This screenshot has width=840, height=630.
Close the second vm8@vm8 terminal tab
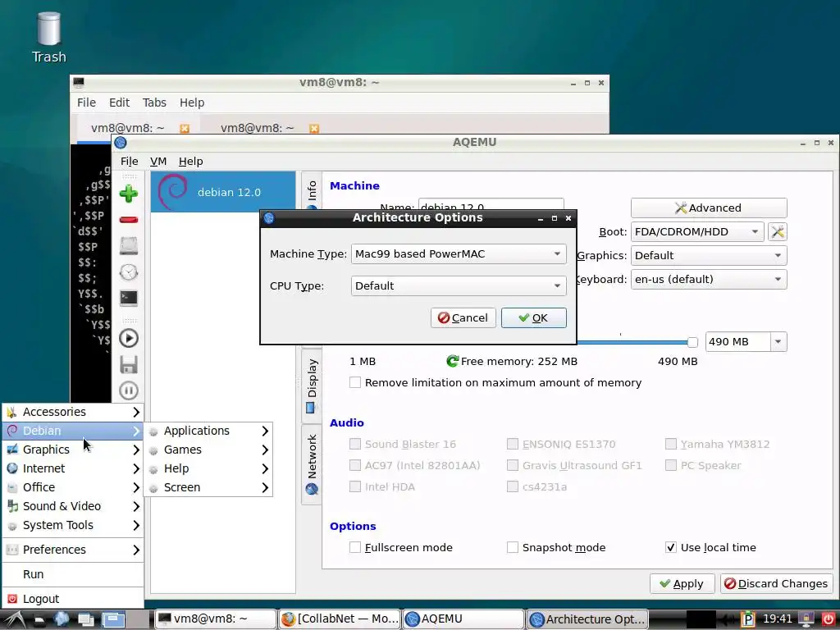tap(314, 129)
